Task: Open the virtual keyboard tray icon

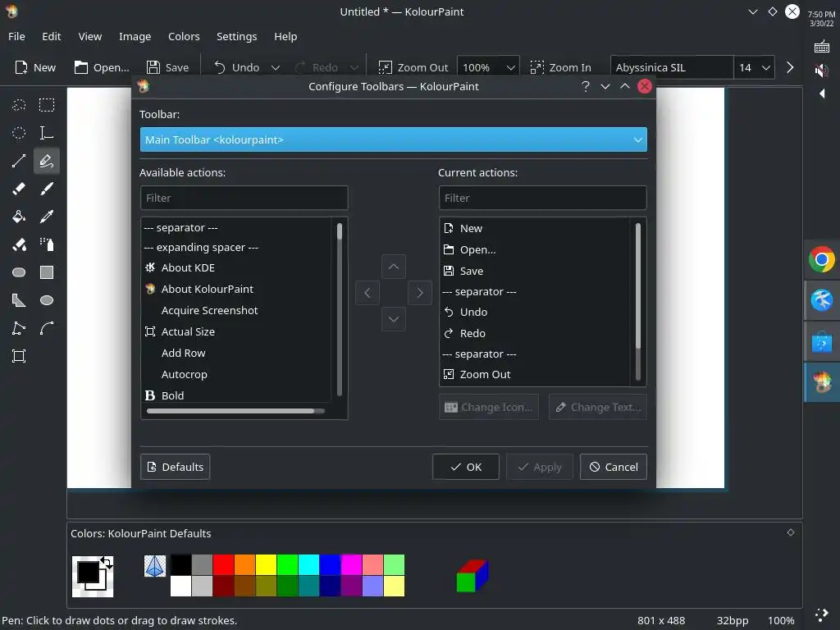Action: coord(821,47)
